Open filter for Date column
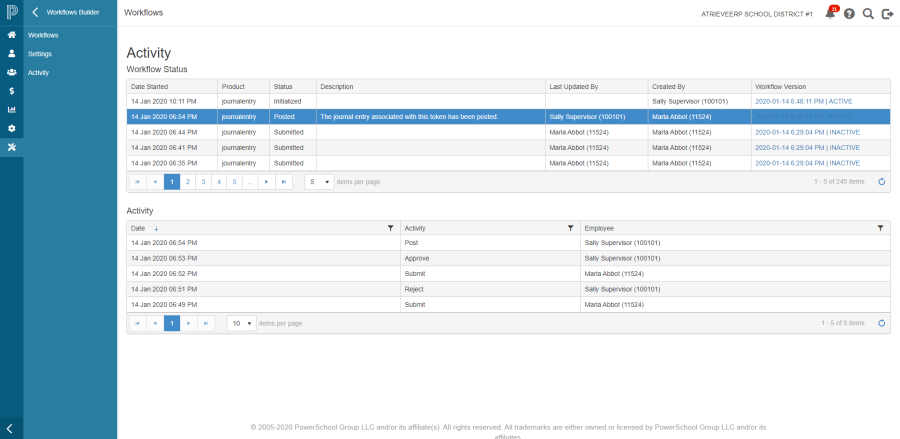 391,228
